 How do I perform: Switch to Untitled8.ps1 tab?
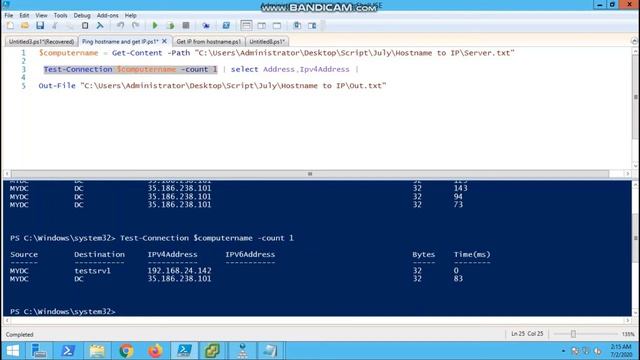(267, 42)
